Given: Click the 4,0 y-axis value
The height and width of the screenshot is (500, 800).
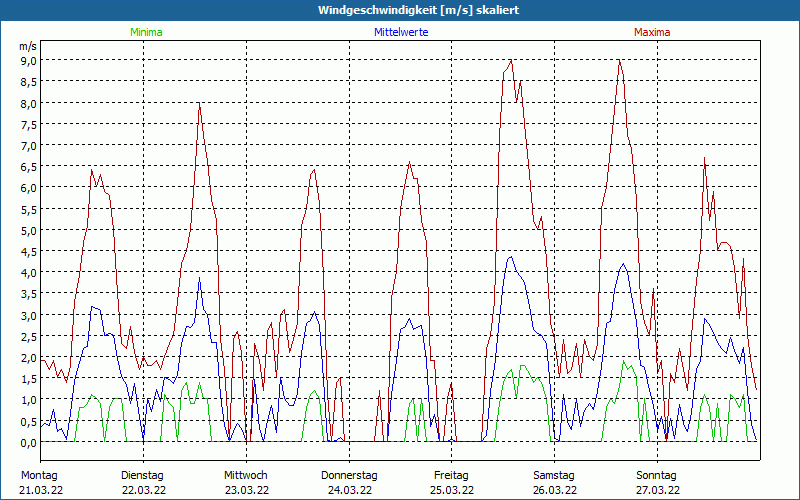Looking at the screenshot, I should (28, 272).
